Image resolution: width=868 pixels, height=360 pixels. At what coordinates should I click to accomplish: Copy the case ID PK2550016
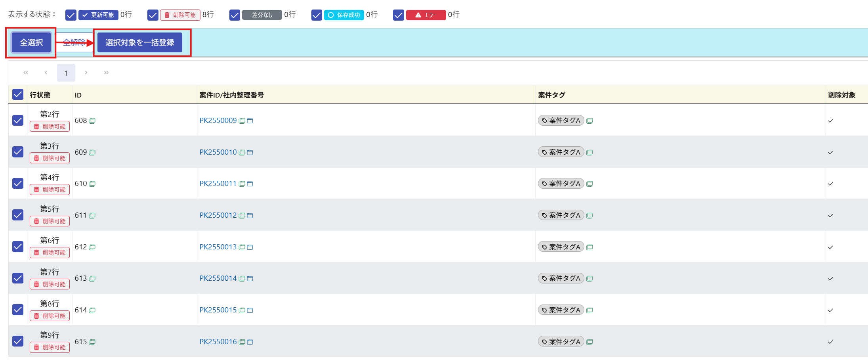point(242,342)
